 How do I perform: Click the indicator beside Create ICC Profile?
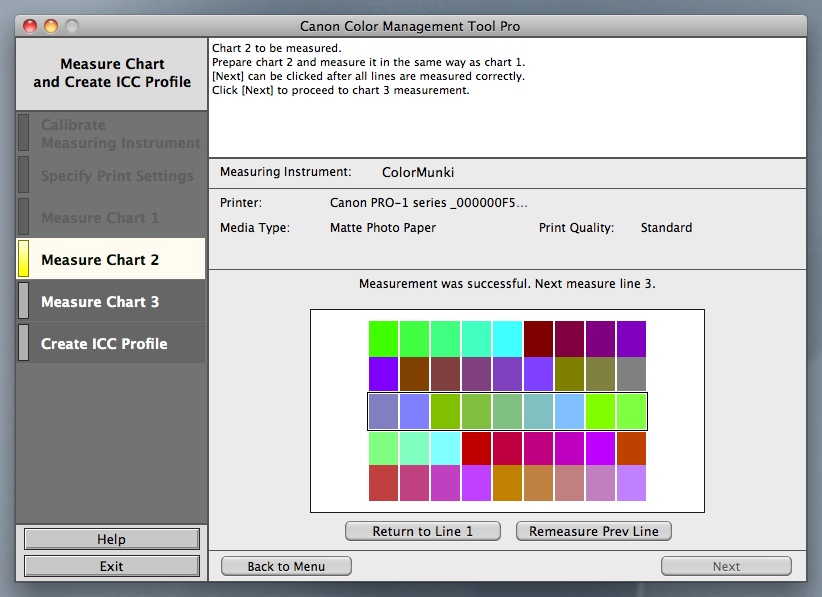(24, 343)
